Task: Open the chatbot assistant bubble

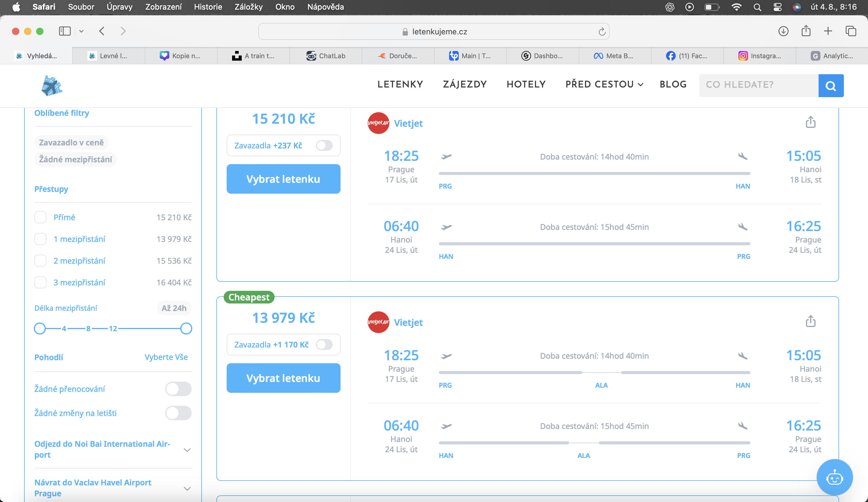Action: coord(835,478)
